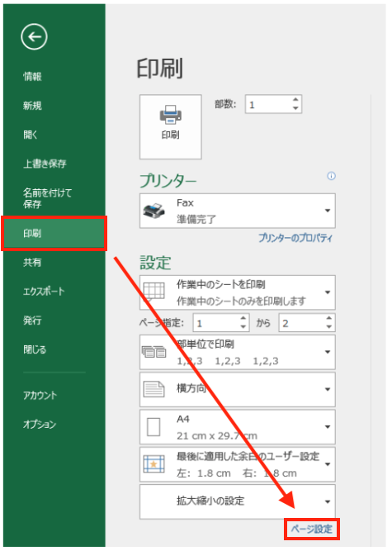Open オプション from the sidebar
This screenshot has width=392, height=551.
(40, 425)
